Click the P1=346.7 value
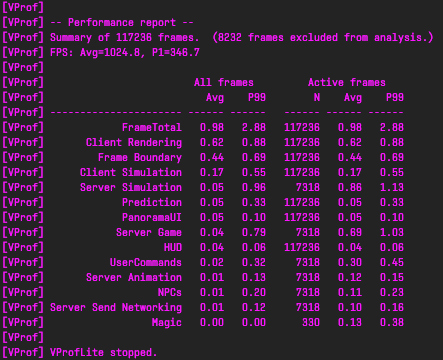The width and height of the screenshot is (443, 360). (x=176, y=53)
